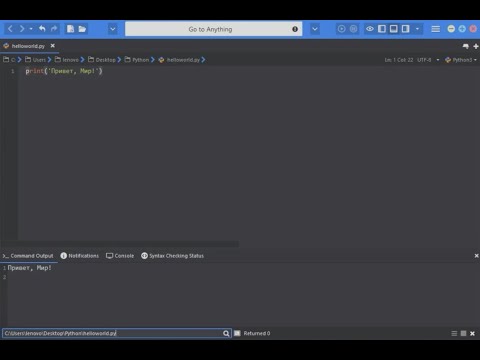Select the C: drive breadcrumb
This screenshot has width=480, height=360.
point(9,60)
